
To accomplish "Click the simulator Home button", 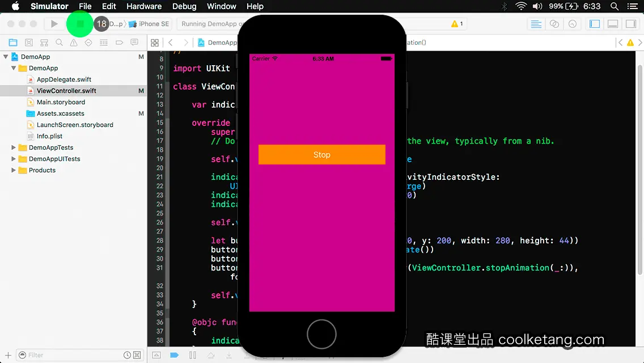I will pos(321,334).
